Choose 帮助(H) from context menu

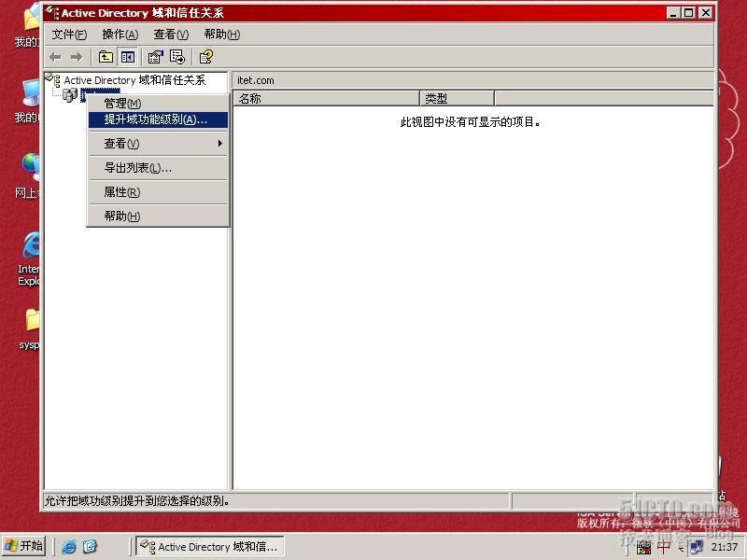(158, 217)
